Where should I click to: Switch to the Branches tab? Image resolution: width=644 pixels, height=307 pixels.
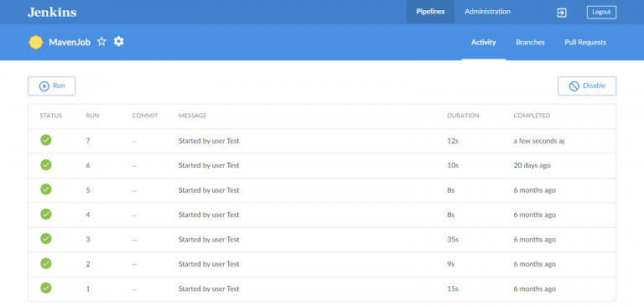point(530,42)
